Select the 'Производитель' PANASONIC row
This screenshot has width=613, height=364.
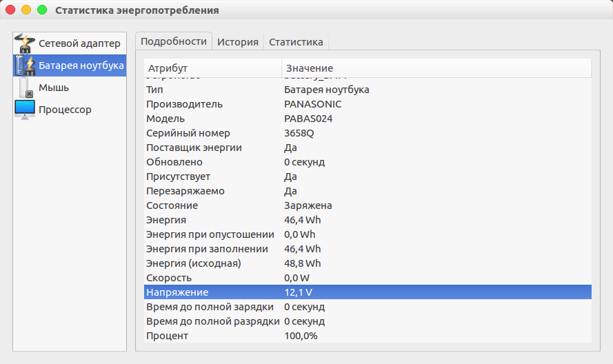pos(368,104)
